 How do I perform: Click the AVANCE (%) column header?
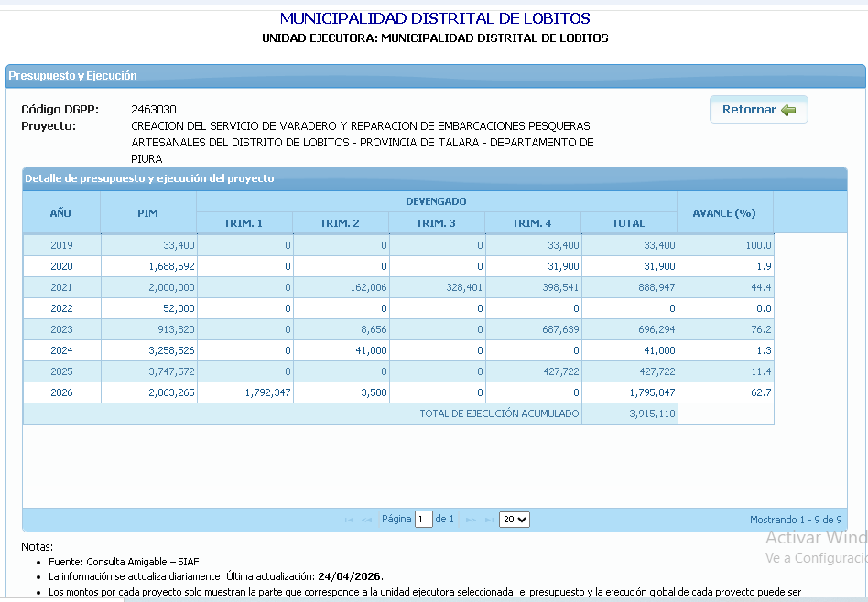pyautogui.click(x=724, y=212)
